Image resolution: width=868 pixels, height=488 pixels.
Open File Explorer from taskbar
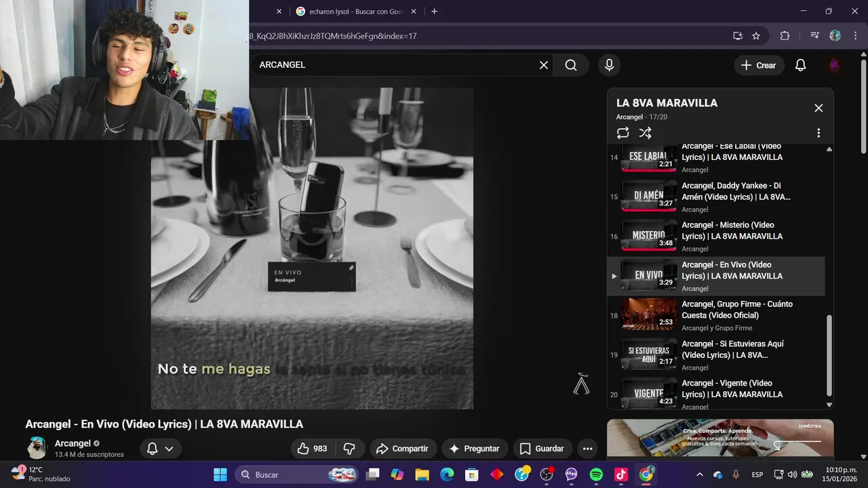(422, 474)
